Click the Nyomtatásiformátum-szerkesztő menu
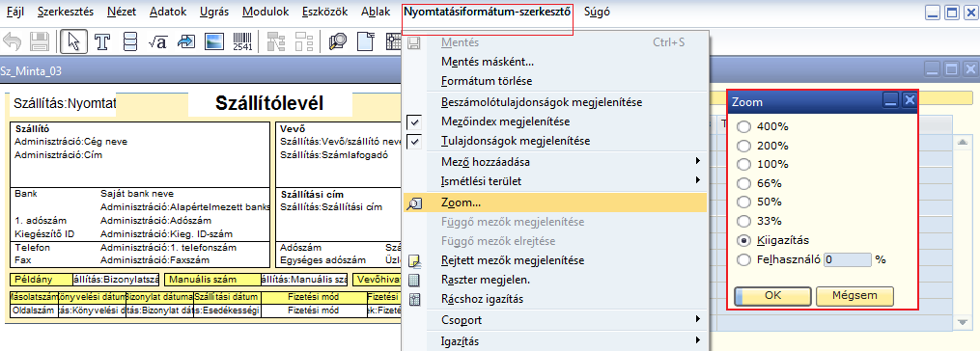Screen dimensions: 980x351 [x=488, y=12]
